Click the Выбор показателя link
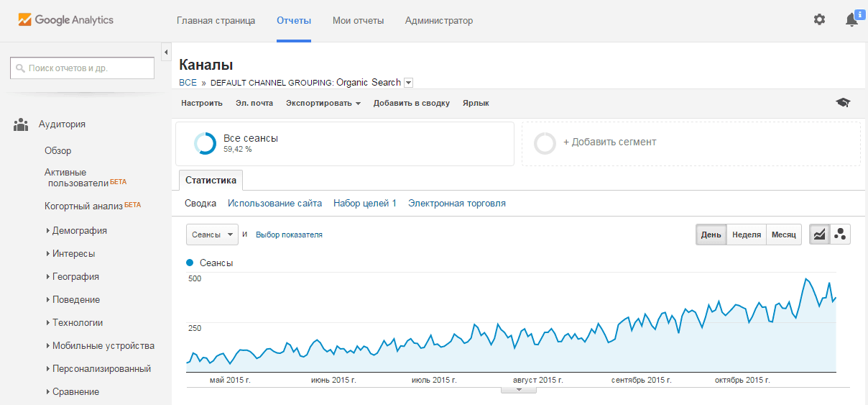Image resolution: width=868 pixels, height=405 pixels. 289,235
